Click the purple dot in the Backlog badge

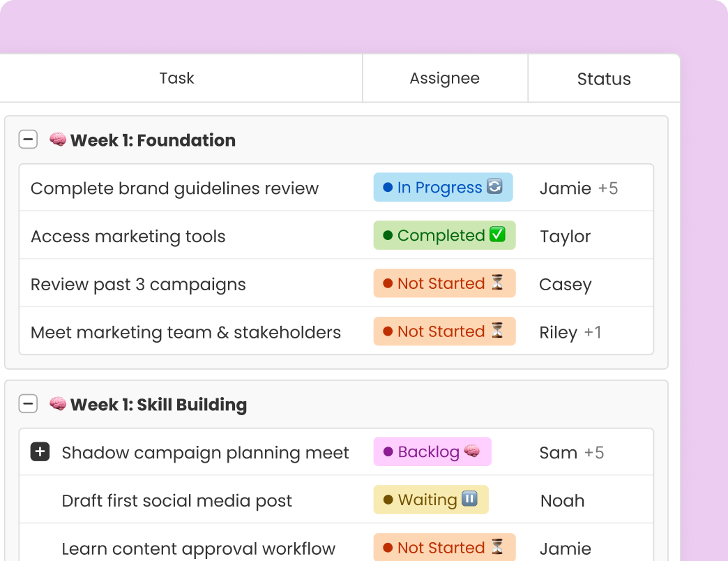point(388,452)
